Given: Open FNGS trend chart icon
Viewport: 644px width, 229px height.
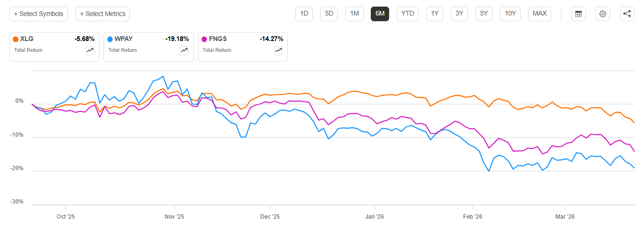Looking at the screenshot, I should [278, 50].
